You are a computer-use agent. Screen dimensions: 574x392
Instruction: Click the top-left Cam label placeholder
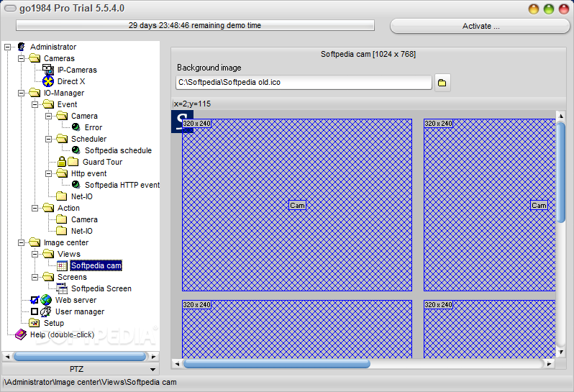click(297, 205)
